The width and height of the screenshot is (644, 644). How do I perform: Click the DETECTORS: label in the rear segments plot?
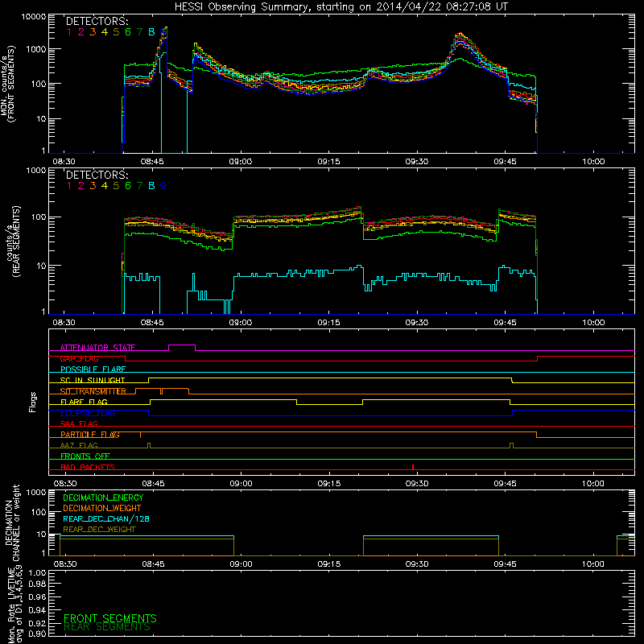click(x=97, y=175)
